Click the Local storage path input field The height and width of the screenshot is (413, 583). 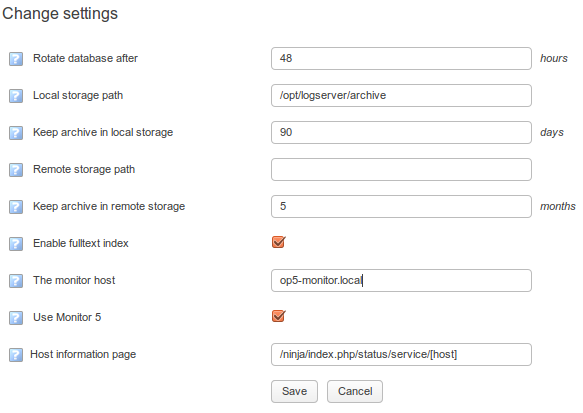point(402,96)
